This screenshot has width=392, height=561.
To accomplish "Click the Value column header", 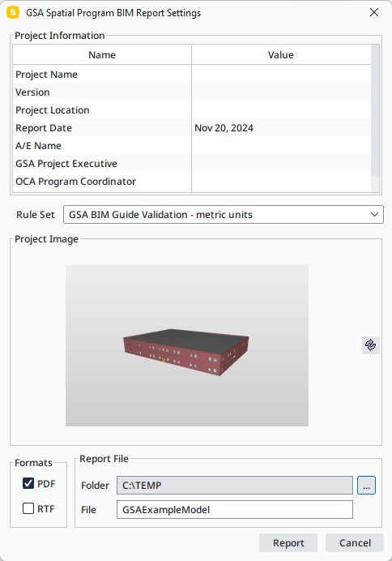I will tap(281, 55).
